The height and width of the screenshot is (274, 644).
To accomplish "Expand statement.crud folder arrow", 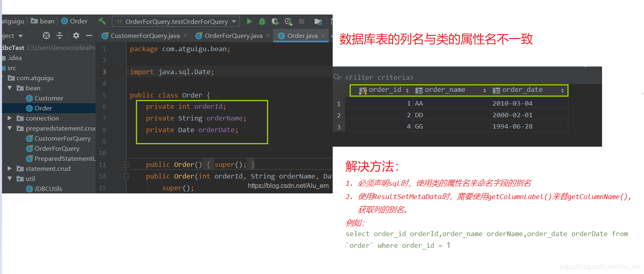I will coord(10,168).
